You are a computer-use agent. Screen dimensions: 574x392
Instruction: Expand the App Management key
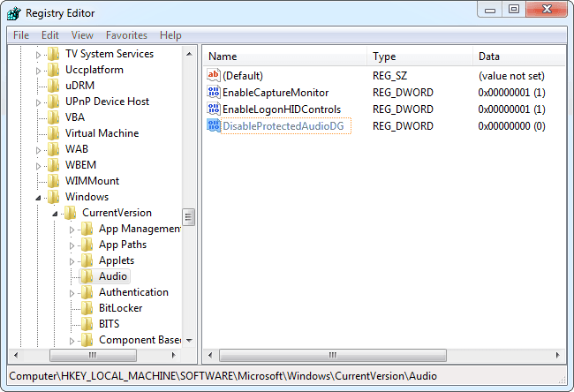tap(72, 230)
